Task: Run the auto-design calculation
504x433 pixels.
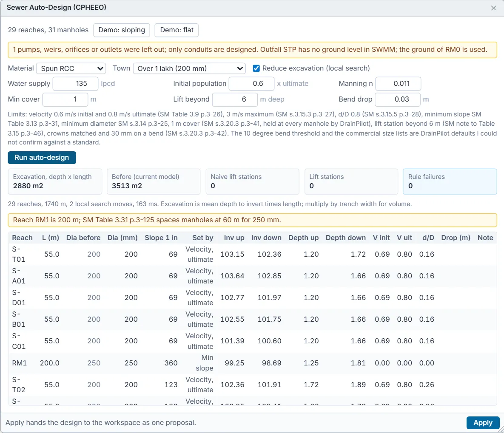Action: 42,158
